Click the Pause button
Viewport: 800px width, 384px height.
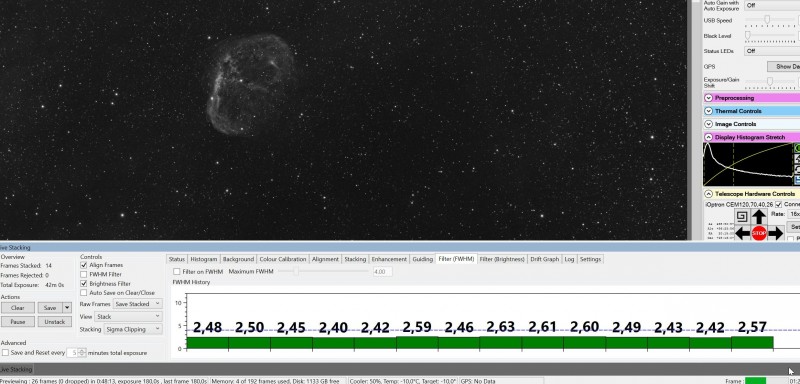click(x=18, y=322)
